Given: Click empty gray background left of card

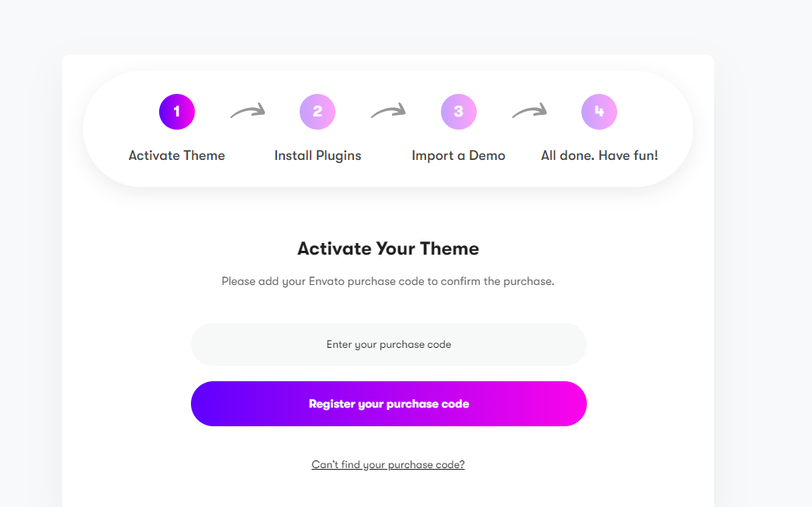Looking at the screenshot, I should tap(31, 272).
